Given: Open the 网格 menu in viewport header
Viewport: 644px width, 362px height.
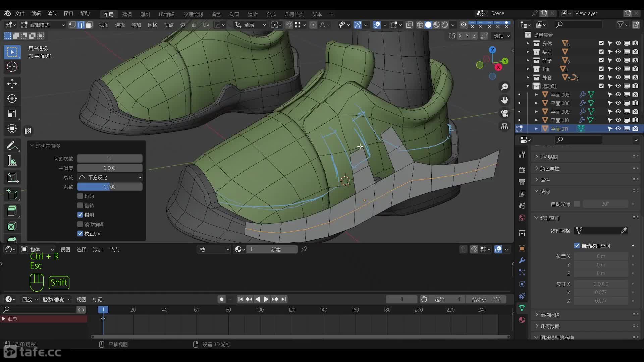Looking at the screenshot, I should point(152,25).
